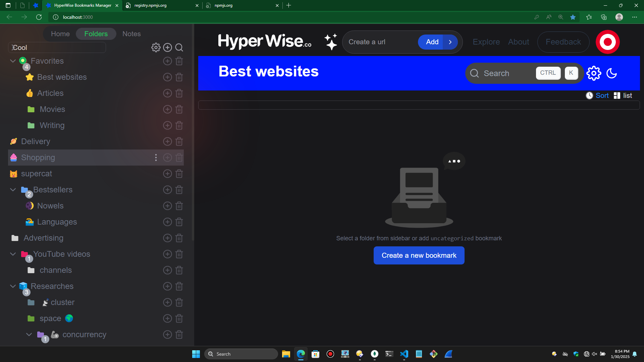
Task: Switch to registry.npmjs.org browser tab
Action: (x=162, y=5)
